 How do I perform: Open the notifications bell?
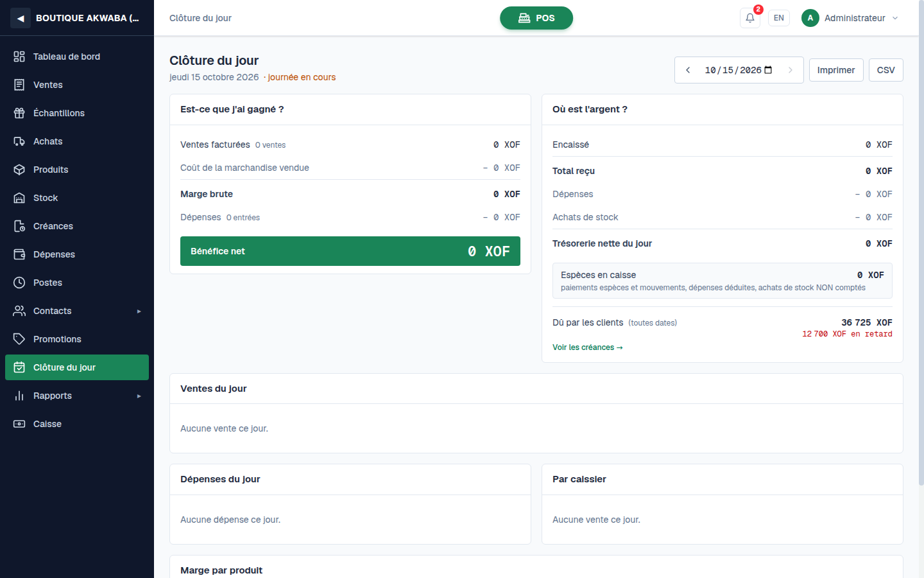coord(750,18)
